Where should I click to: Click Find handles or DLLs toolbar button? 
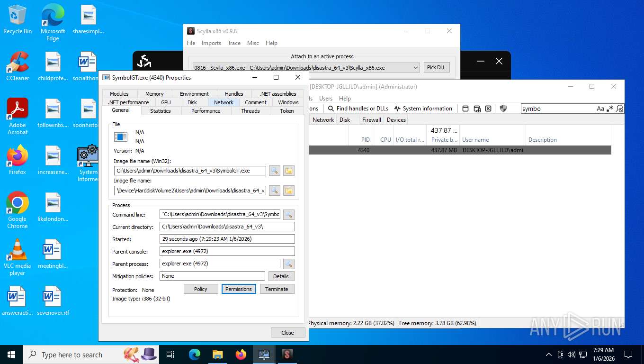coord(358,109)
